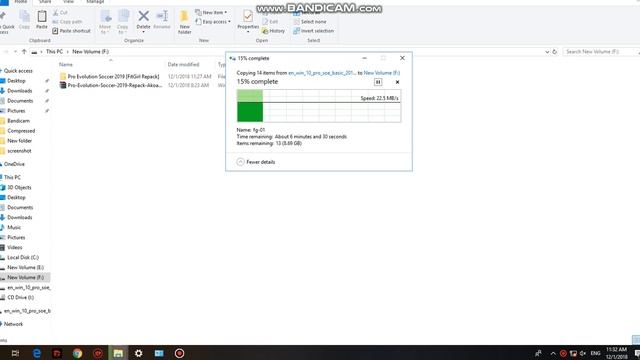Sort by the Name column header
Screen dimensions: 640x360
[x=66, y=64]
